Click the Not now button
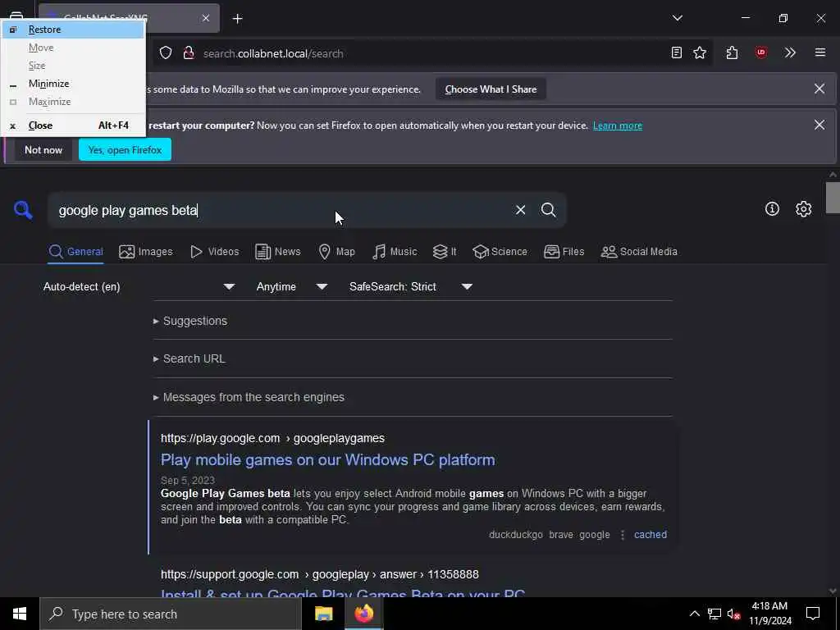 [x=43, y=150]
